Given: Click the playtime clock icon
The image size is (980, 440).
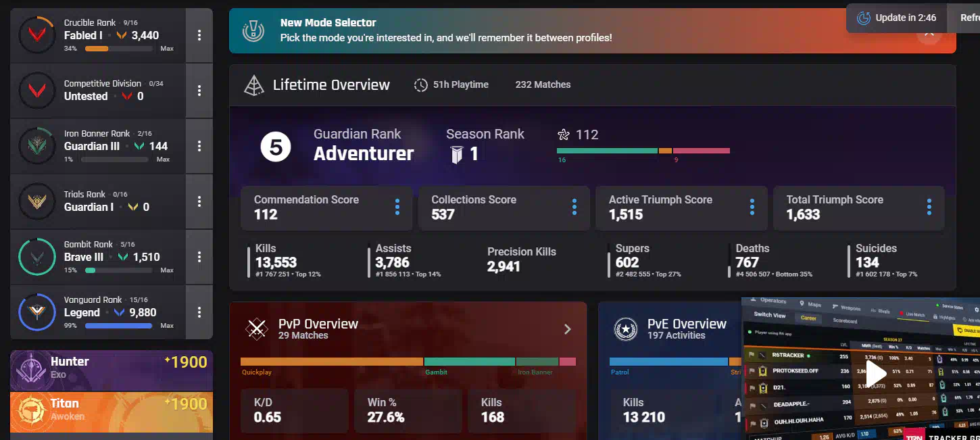Looking at the screenshot, I should 420,85.
